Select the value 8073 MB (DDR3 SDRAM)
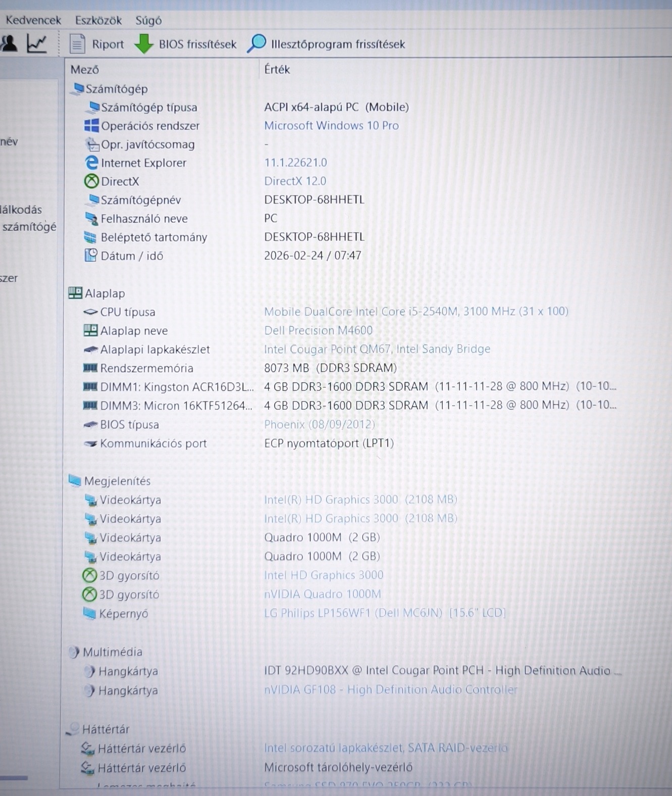 click(330, 368)
